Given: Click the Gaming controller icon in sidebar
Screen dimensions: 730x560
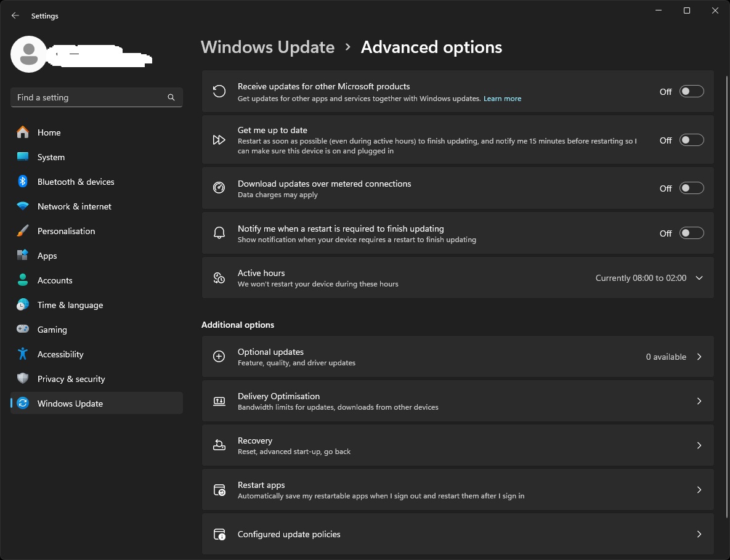Looking at the screenshot, I should [x=23, y=329].
